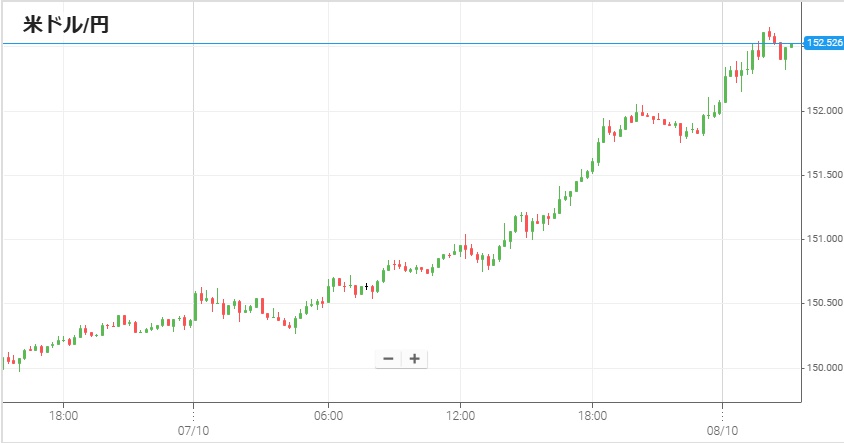Select the 08/10 date label on time axis
The height and width of the screenshot is (443, 844).
pyautogui.click(x=721, y=431)
